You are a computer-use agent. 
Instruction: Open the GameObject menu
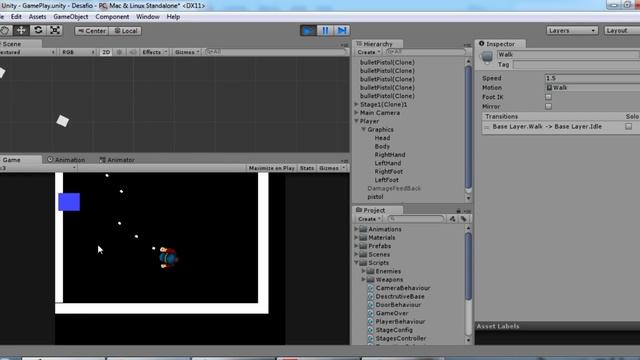point(71,17)
